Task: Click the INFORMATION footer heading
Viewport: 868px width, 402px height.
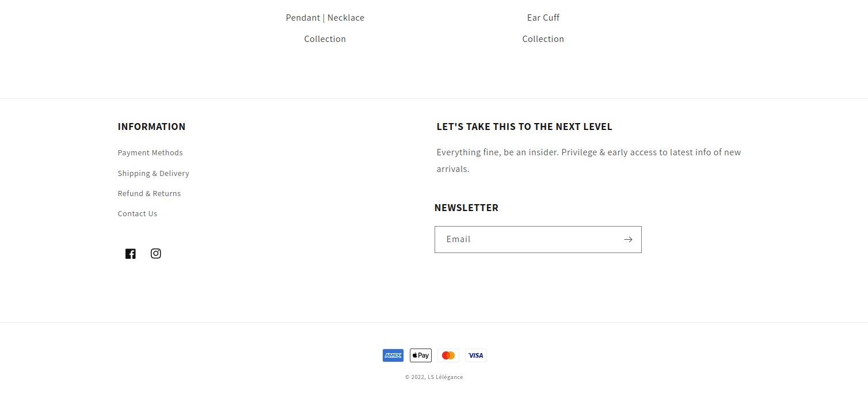Action: pyautogui.click(x=151, y=127)
